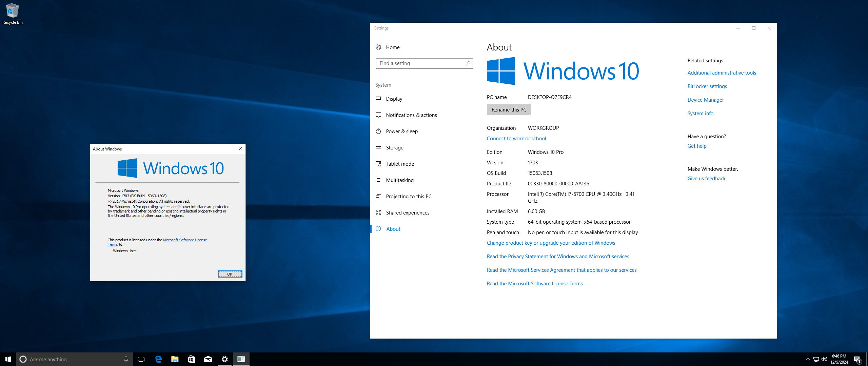Viewport: 868px width, 366px height.
Task: Click the volume speaker tray icon
Action: point(824,359)
